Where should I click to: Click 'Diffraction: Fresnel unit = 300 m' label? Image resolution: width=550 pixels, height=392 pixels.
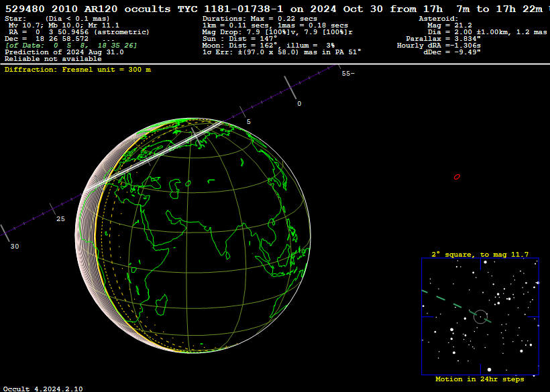click(78, 70)
